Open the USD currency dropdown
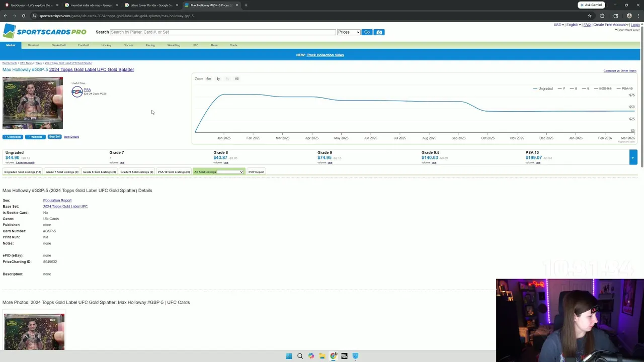644x362 pixels. (559, 25)
